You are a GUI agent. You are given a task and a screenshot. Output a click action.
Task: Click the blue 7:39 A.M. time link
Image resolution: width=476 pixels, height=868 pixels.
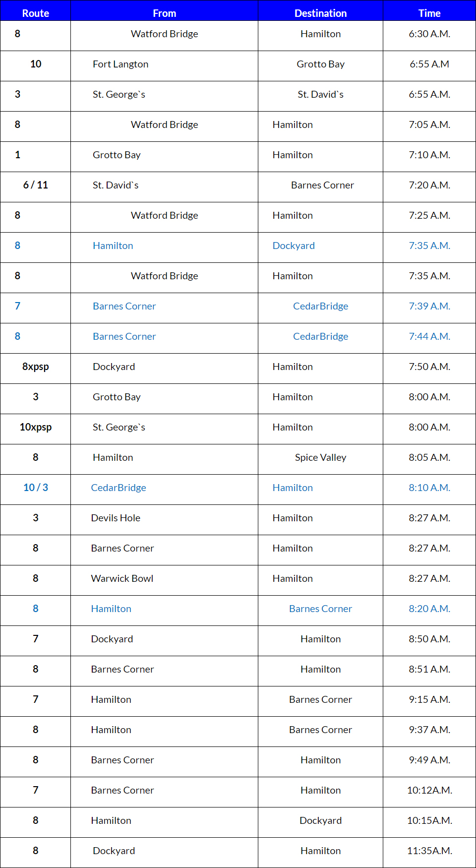(429, 306)
